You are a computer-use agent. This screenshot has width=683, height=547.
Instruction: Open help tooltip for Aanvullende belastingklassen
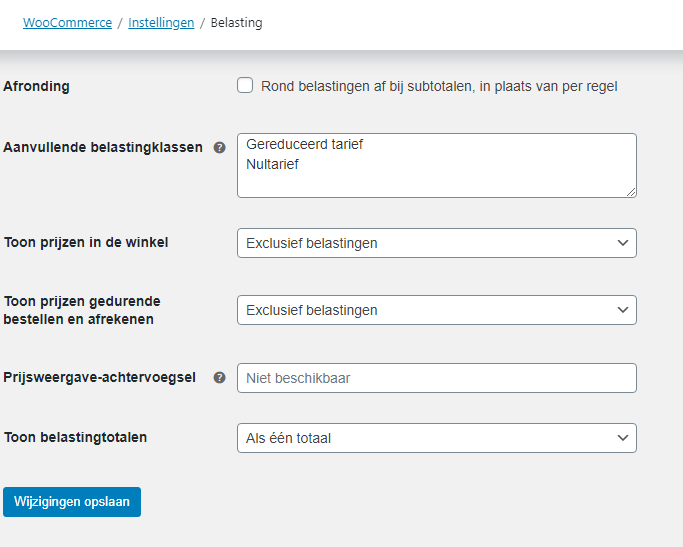click(220, 148)
